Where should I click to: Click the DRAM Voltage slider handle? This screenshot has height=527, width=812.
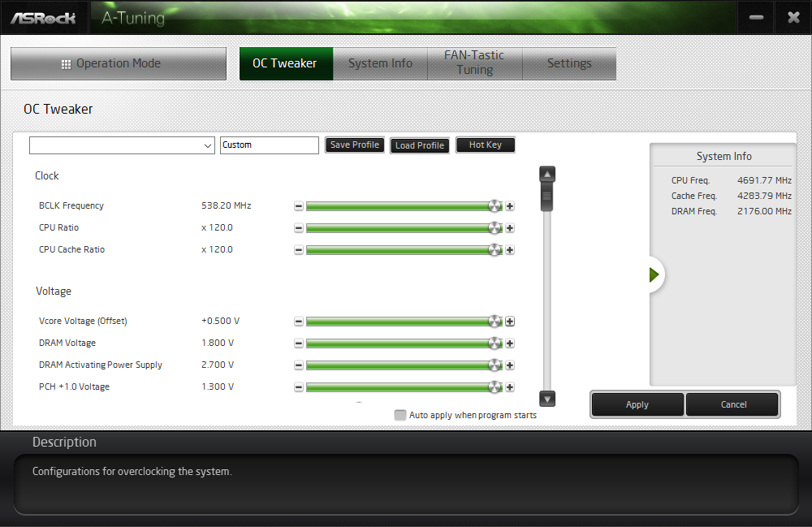pyautogui.click(x=495, y=343)
